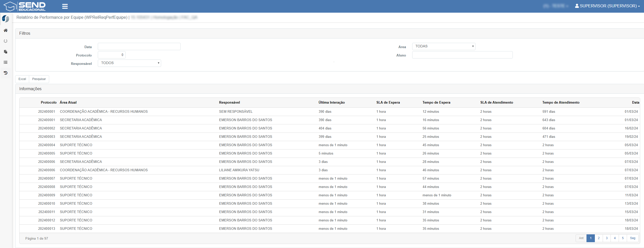Select protocol 202400007 cell
644x248 pixels.
(x=47, y=179)
